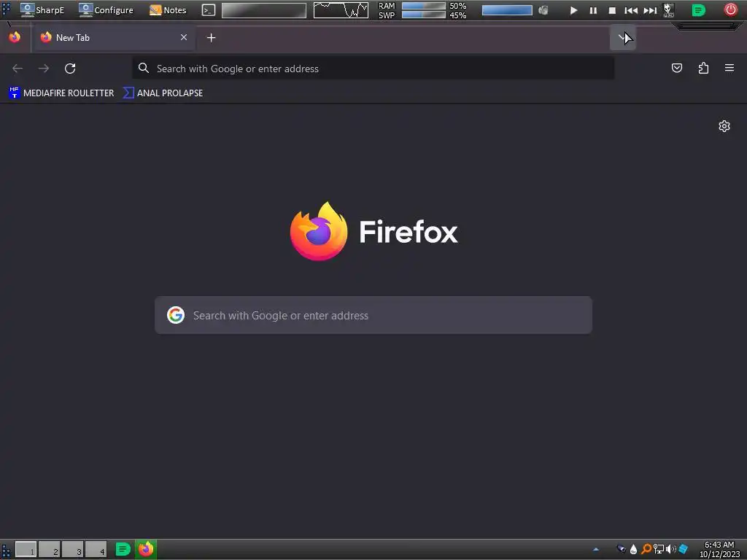The width and height of the screenshot is (747, 560).
Task: Activate Firefox taskbar button
Action: pos(146,549)
